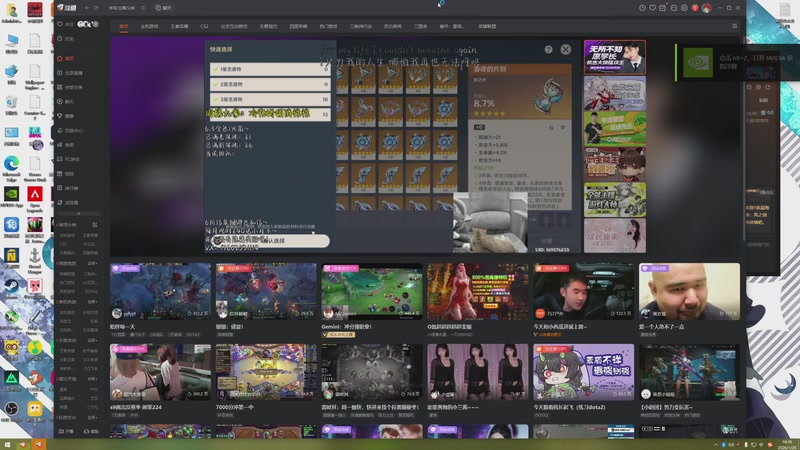Expand third sidebar section via its 'all' arrow
This screenshot has width=800, height=450.
coord(93,340)
